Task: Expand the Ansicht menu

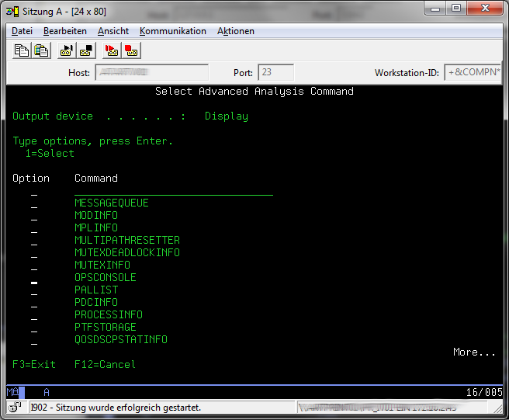Action: point(113,31)
